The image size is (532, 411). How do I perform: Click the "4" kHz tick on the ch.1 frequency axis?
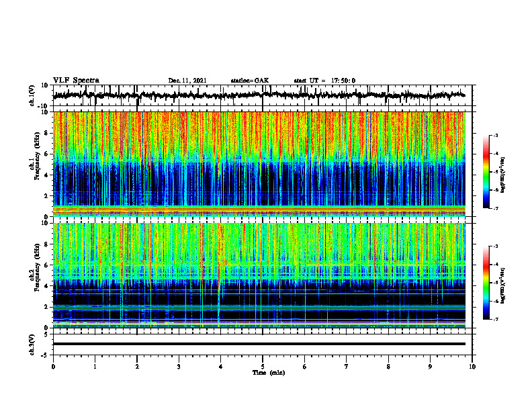coord(47,175)
